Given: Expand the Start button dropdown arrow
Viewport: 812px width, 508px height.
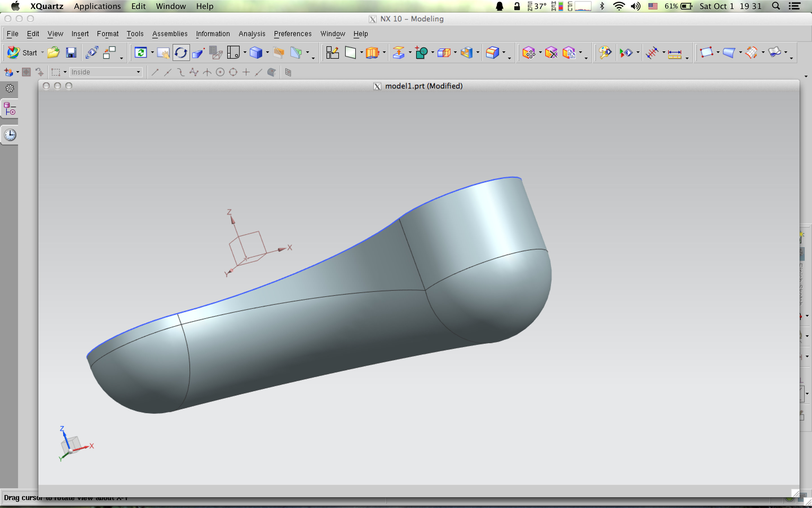Looking at the screenshot, I should coord(42,53).
